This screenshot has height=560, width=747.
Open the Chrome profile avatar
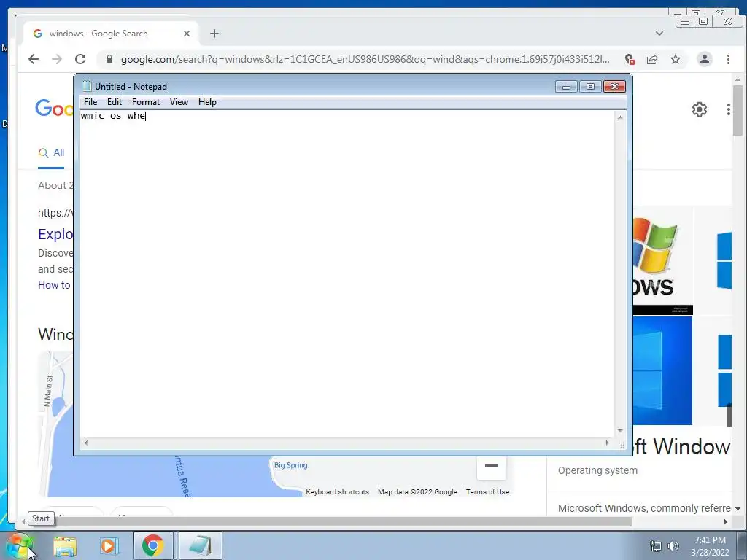tap(704, 59)
